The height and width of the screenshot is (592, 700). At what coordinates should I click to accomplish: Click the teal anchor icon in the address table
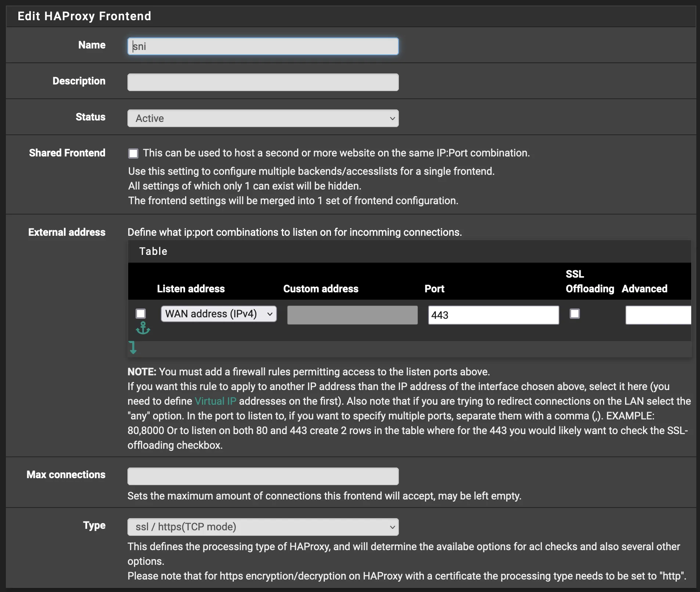(x=143, y=328)
